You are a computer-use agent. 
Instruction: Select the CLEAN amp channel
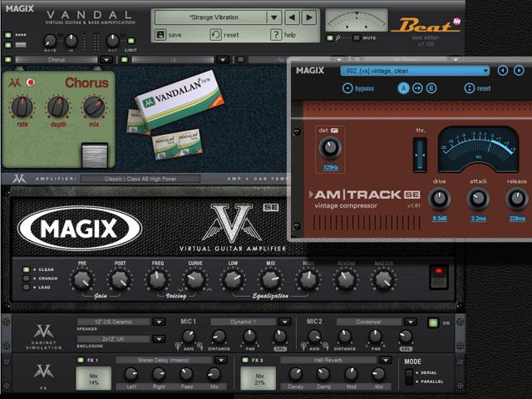(26, 269)
